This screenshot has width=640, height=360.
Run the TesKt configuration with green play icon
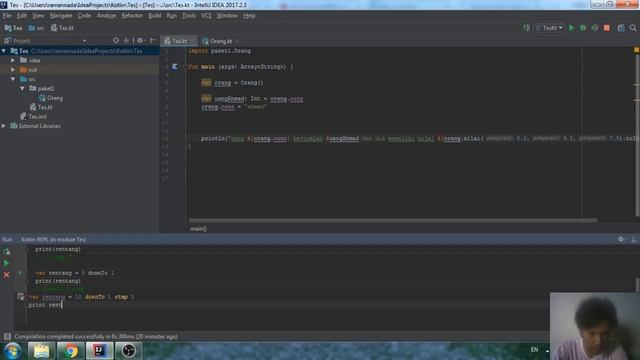coord(571,28)
